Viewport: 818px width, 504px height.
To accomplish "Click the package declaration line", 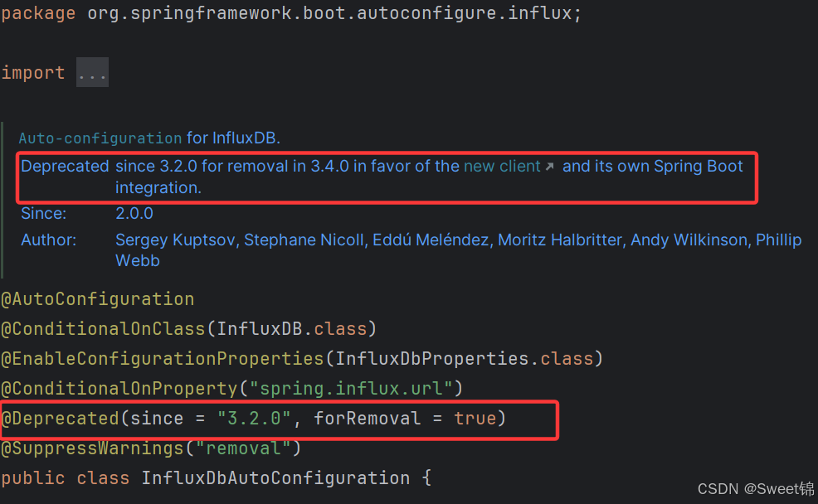I will point(291,13).
